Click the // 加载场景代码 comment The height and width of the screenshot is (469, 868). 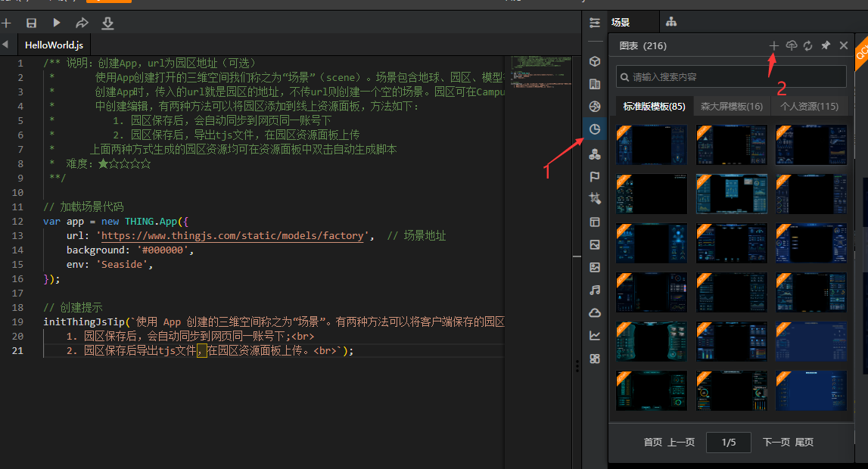click(83, 207)
